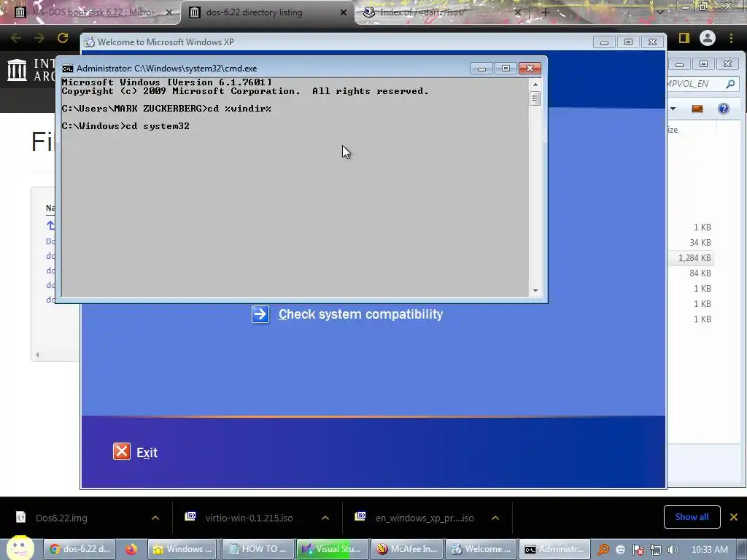Click the red Exit X icon
The width and height of the screenshot is (747, 560).
[122, 451]
